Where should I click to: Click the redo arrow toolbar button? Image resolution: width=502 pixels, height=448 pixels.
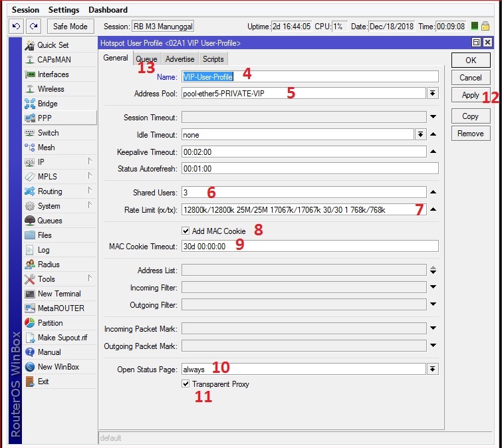pos(34,26)
